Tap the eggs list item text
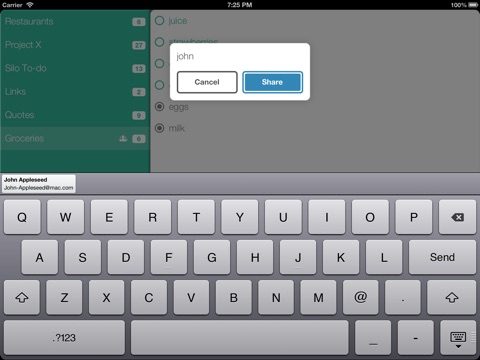480x360 pixels. (x=178, y=107)
